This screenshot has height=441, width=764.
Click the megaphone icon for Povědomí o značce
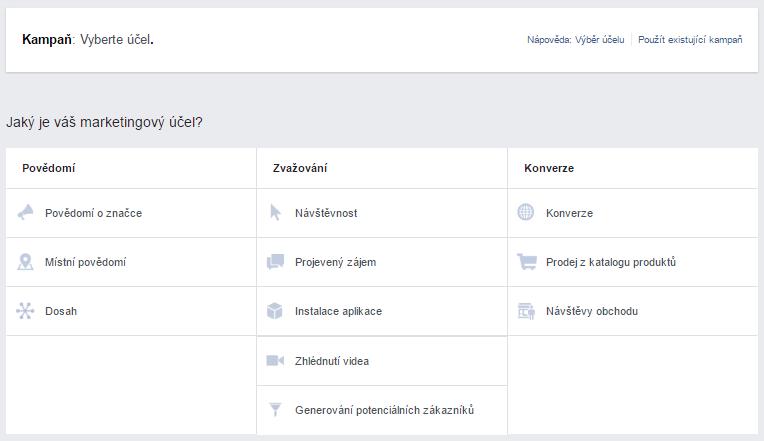tap(25, 212)
